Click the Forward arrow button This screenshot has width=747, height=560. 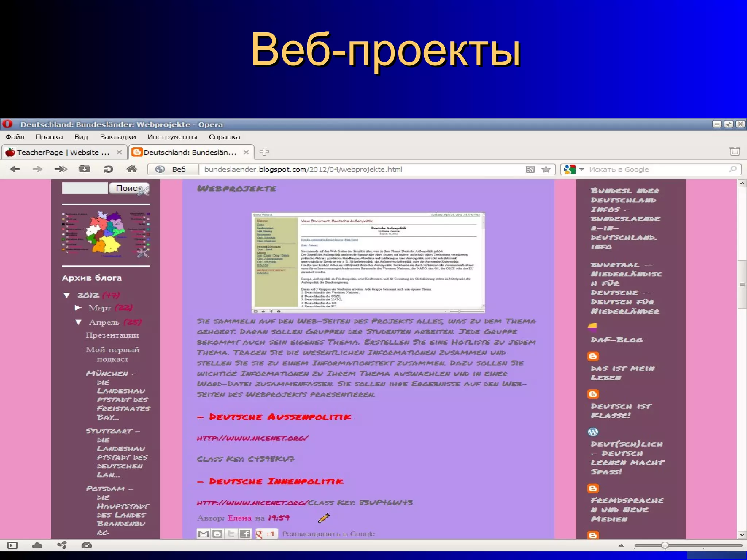click(37, 169)
